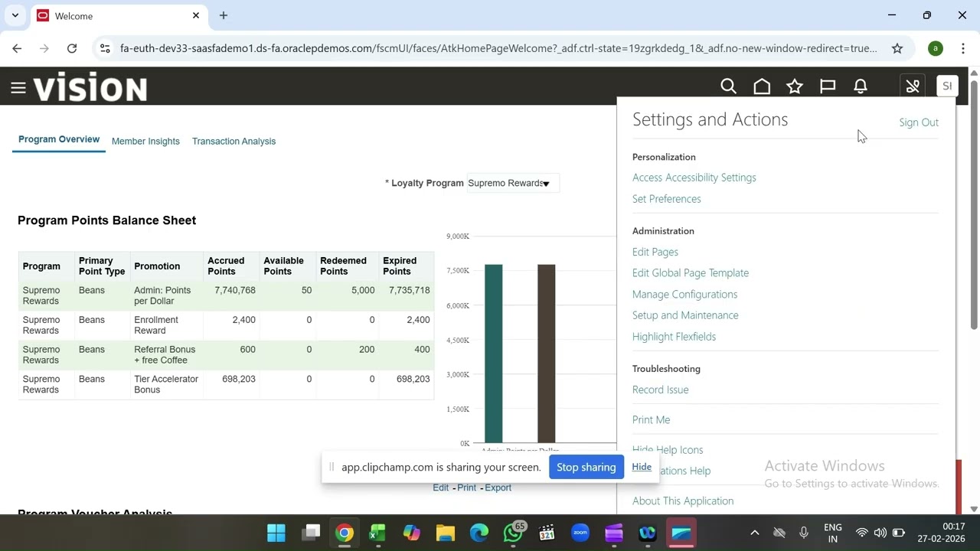Reload the page in browser
The height and width of the screenshot is (551, 980).
click(72, 48)
